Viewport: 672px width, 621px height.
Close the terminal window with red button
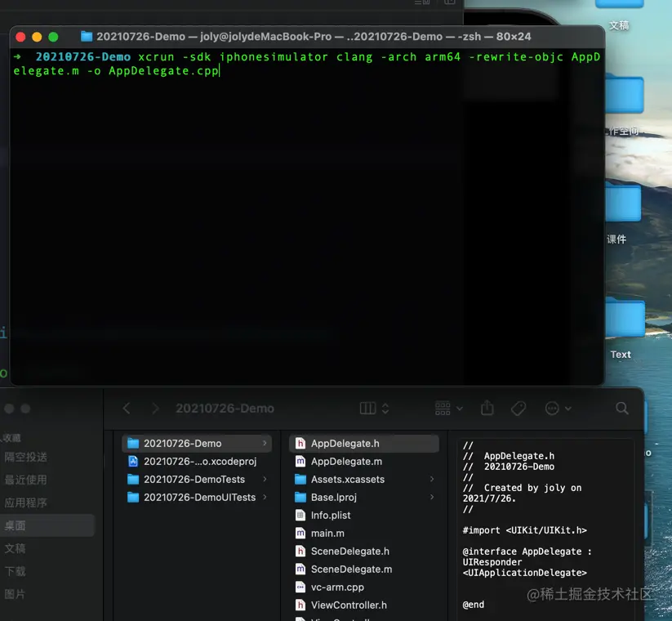click(x=20, y=37)
